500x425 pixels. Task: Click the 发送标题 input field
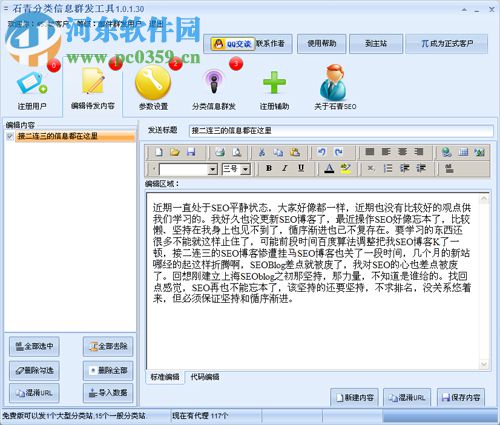(341, 131)
